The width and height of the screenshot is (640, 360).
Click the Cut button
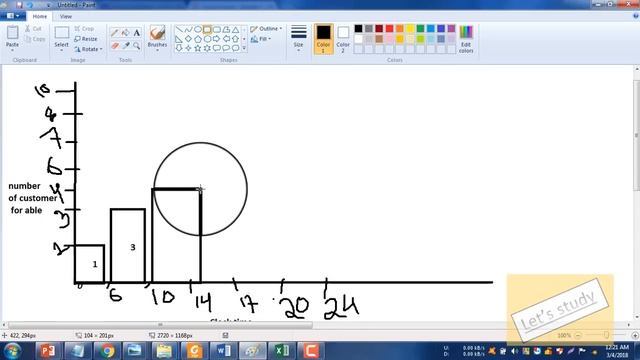(33, 29)
